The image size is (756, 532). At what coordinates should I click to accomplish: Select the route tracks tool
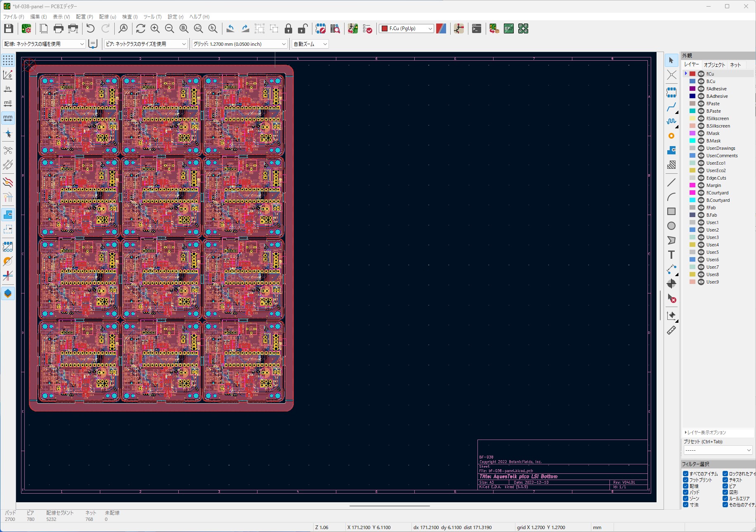tap(672, 107)
